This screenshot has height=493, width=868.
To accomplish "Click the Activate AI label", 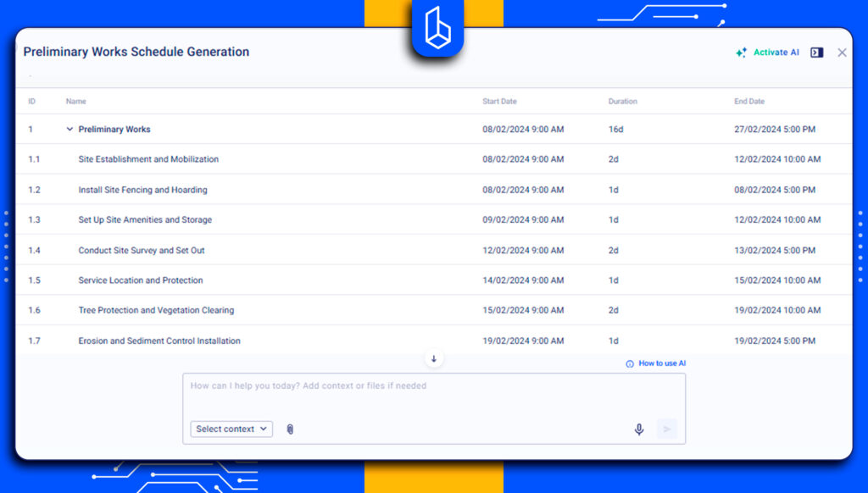I will point(776,52).
